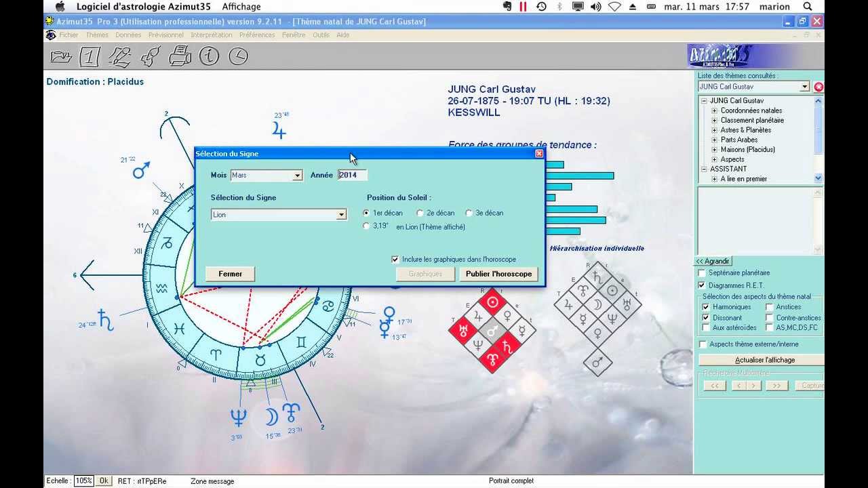Enable the 'Antisces' checkbox
Screen dimensions: 868x488
point(770,307)
